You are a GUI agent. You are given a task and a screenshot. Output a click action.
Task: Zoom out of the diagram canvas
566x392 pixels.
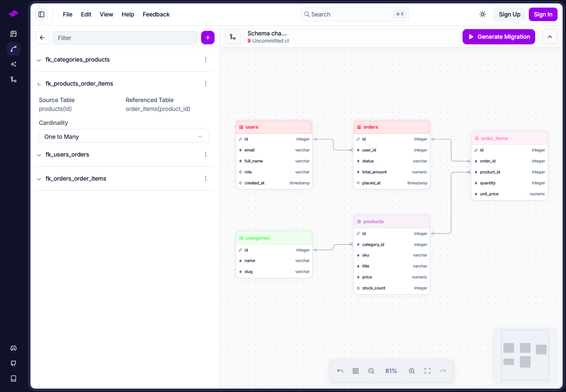(371, 371)
